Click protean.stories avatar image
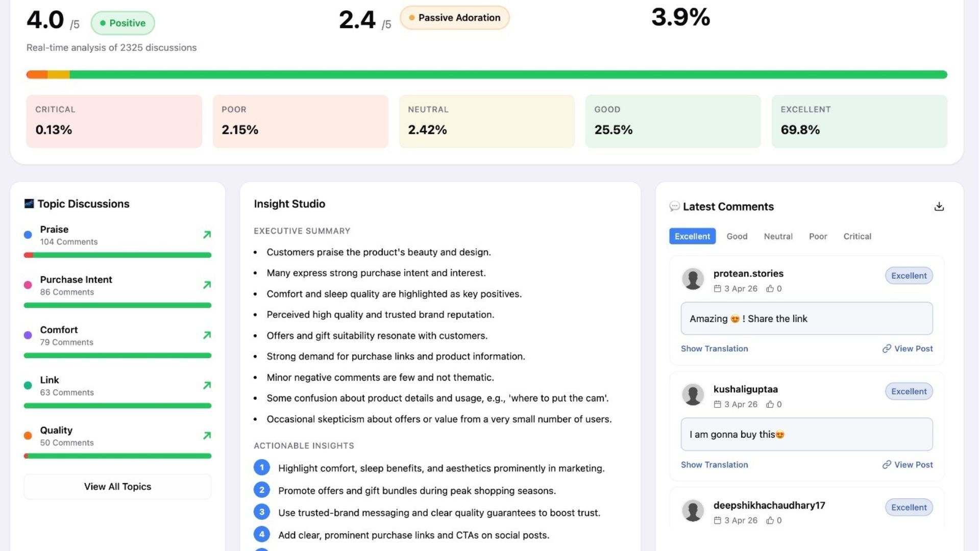This screenshot has height=551, width=980. (693, 279)
